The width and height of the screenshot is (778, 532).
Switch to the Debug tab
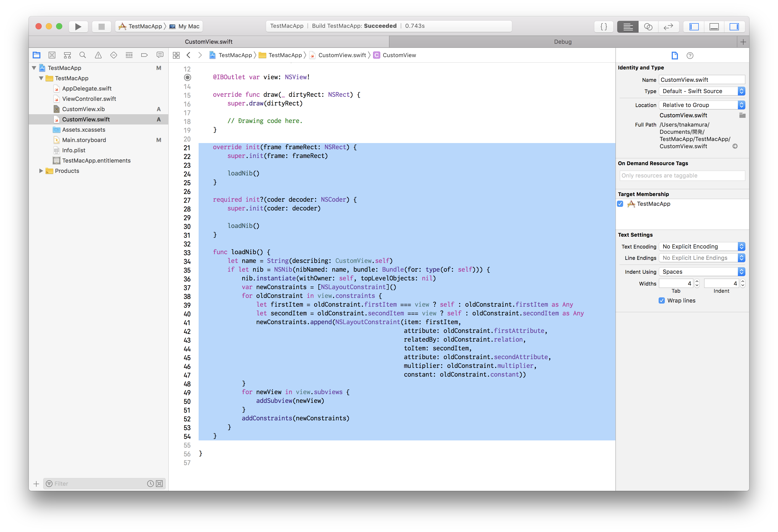pos(562,42)
